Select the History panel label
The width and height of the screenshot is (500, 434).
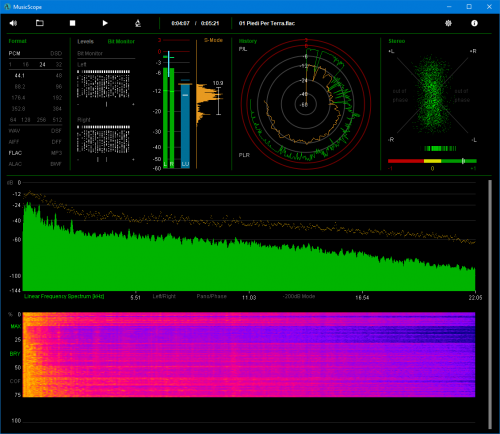248,41
